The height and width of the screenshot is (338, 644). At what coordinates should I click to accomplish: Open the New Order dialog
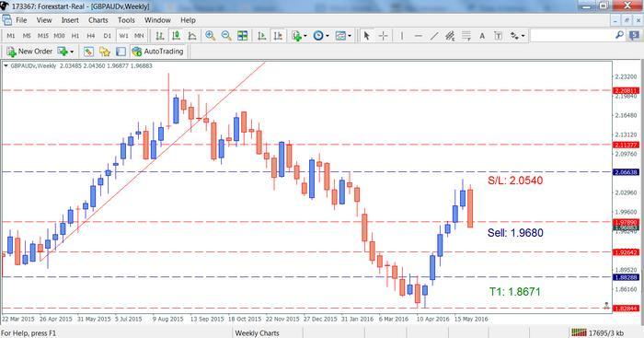(29, 52)
